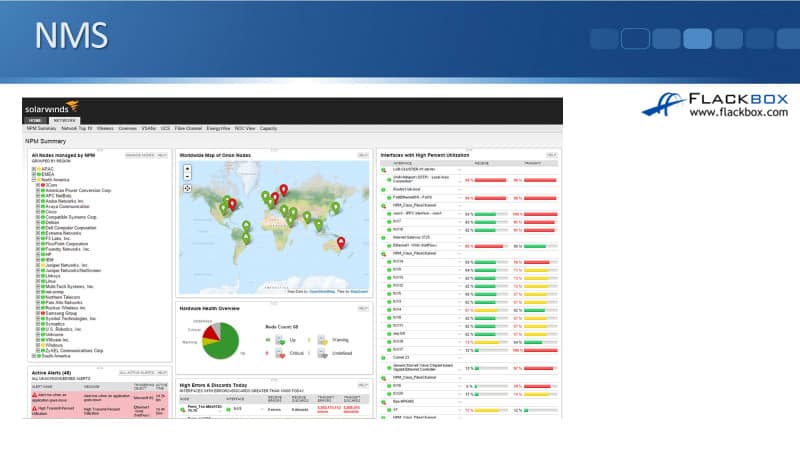Open the HOME tab
Image resolution: width=800 pixels, height=450 pixels.
click(x=35, y=119)
